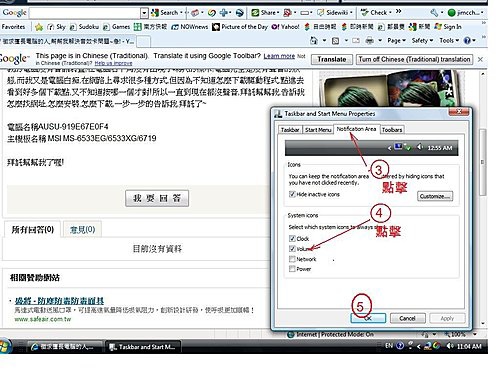Click the Google toolbar search input field
Viewport: 500px width, 375px height.
(85, 13)
